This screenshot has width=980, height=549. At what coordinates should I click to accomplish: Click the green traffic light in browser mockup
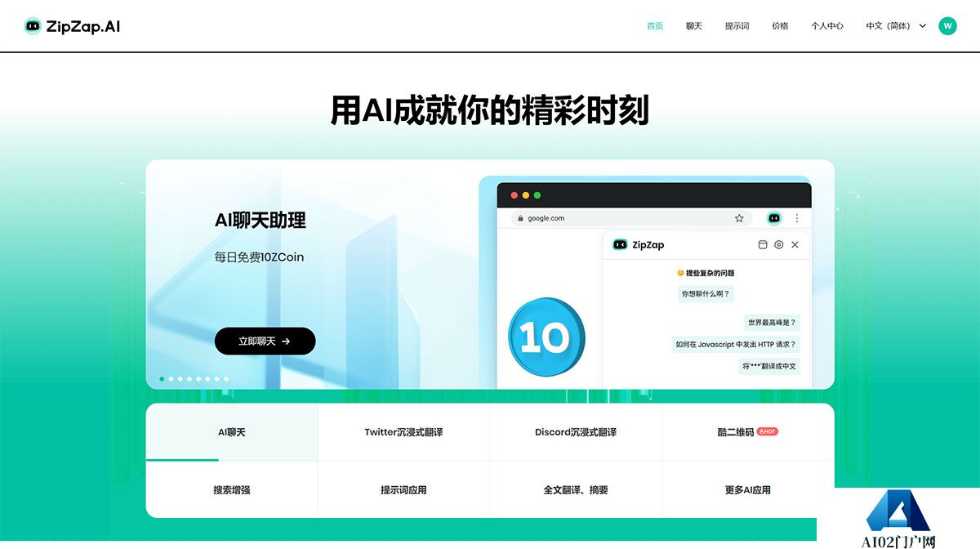(x=537, y=195)
